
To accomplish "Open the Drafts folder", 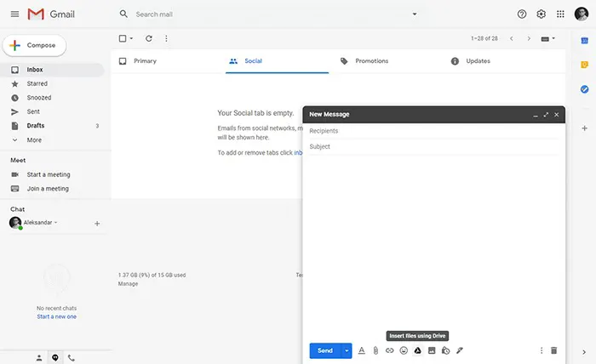I will [x=52, y=126].
